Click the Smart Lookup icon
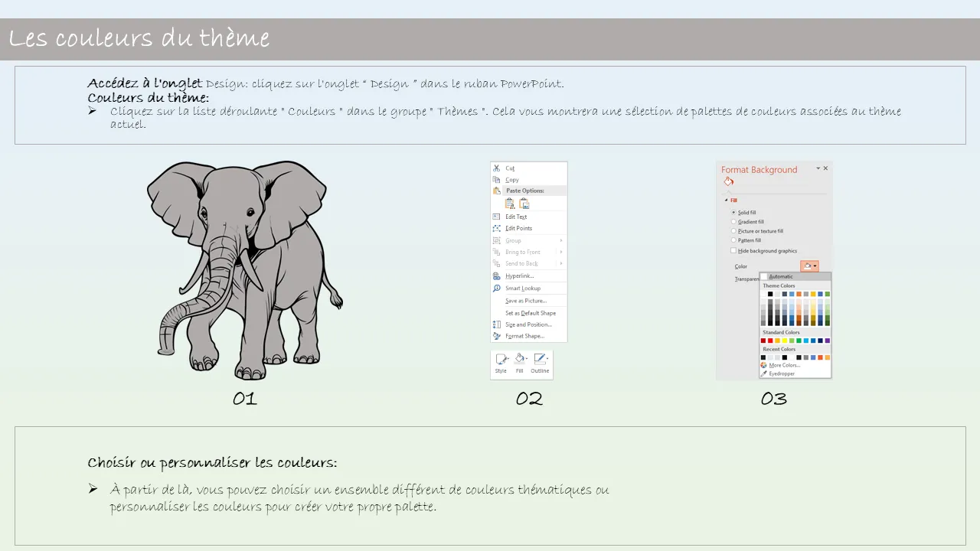 point(496,289)
